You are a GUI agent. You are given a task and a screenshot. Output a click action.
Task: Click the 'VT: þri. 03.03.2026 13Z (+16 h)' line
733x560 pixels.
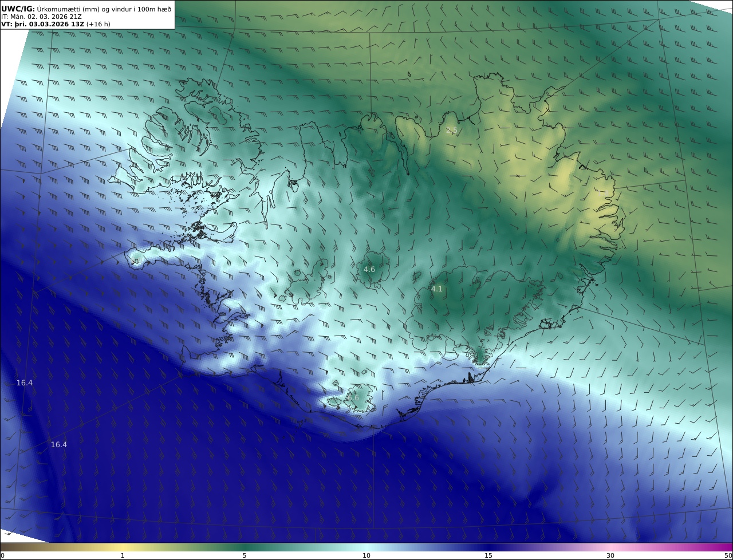56,24
